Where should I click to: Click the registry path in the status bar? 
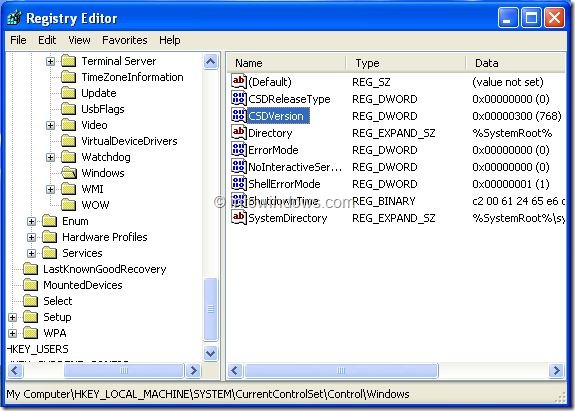208,394
